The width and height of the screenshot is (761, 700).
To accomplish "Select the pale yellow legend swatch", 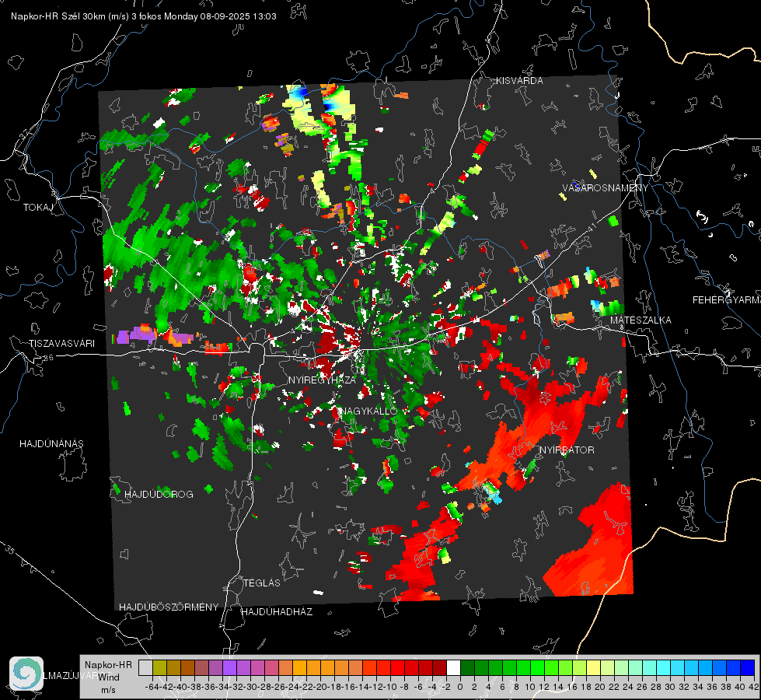I will point(594,667).
